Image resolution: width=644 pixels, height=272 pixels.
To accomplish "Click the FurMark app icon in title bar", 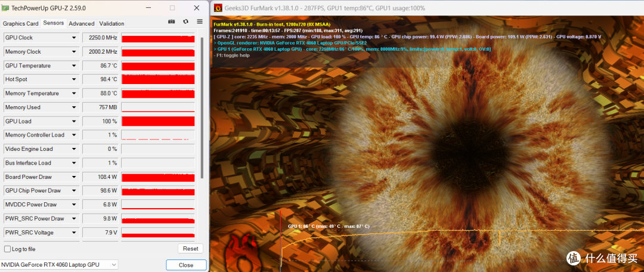I will pos(218,8).
